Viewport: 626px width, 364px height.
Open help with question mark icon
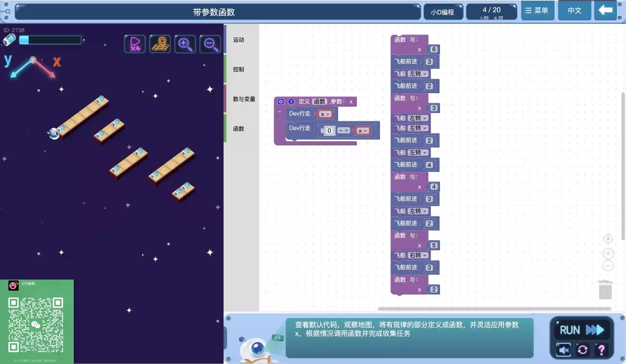pos(601,350)
